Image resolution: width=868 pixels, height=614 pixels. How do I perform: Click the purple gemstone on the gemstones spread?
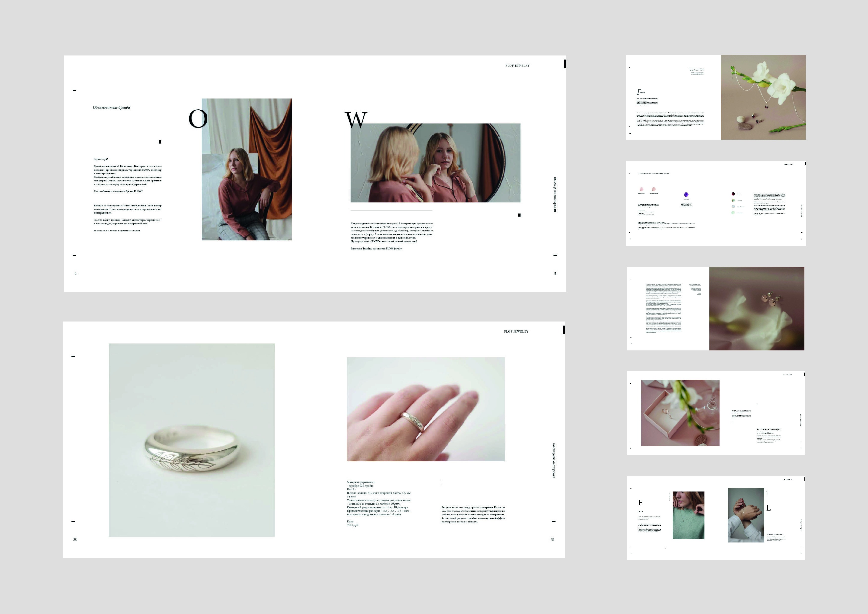pyautogui.click(x=686, y=194)
